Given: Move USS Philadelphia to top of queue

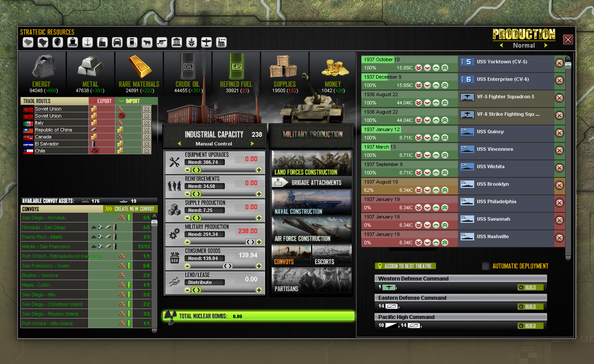Looking at the screenshot, I should [x=445, y=208].
